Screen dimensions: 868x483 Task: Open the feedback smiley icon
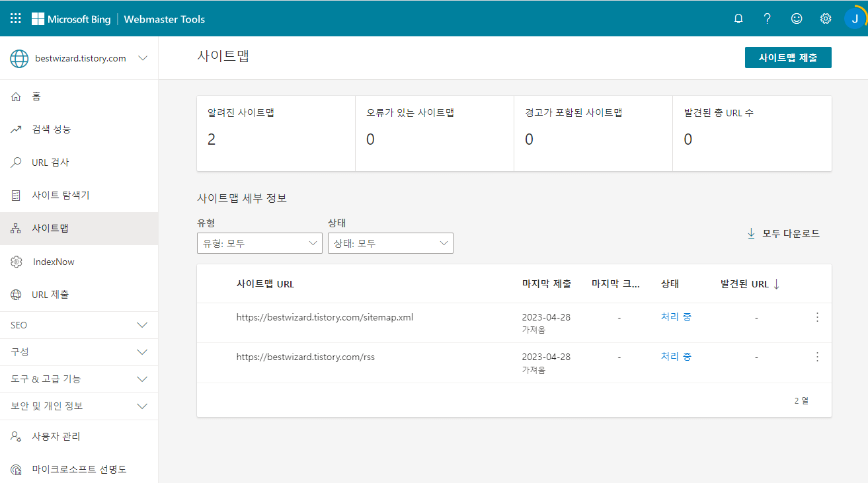click(796, 19)
